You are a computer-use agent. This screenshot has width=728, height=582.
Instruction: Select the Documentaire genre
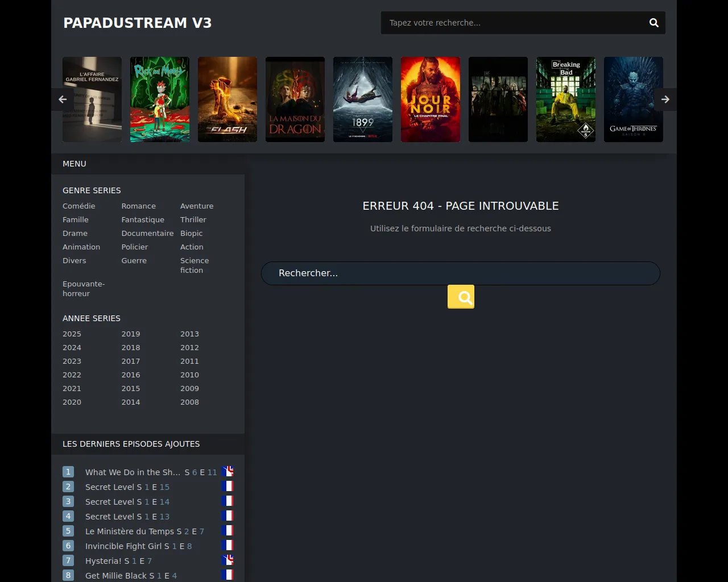point(147,233)
